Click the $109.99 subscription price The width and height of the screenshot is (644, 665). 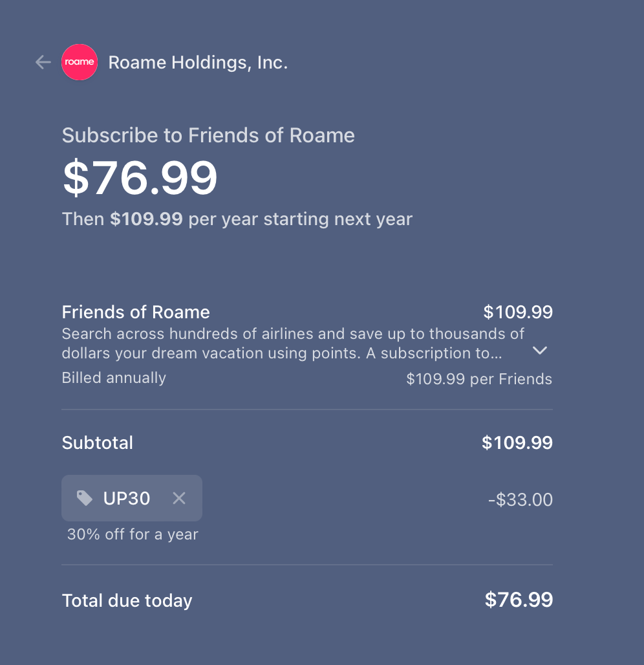point(517,312)
